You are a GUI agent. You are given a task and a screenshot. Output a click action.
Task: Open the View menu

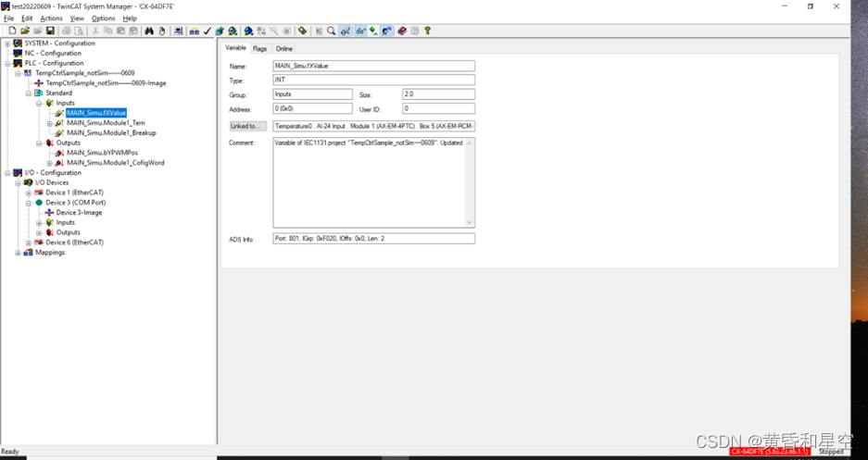click(x=77, y=19)
